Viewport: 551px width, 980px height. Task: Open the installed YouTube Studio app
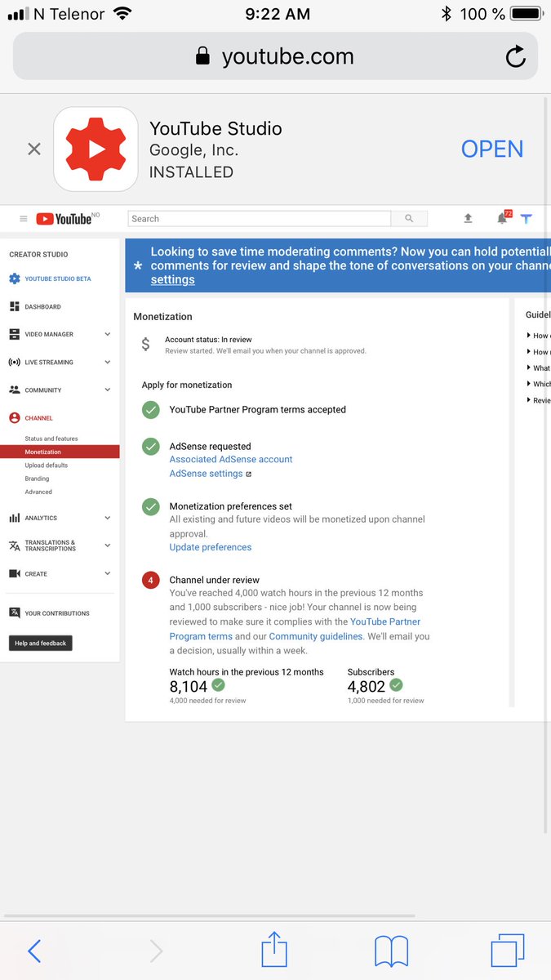[492, 149]
